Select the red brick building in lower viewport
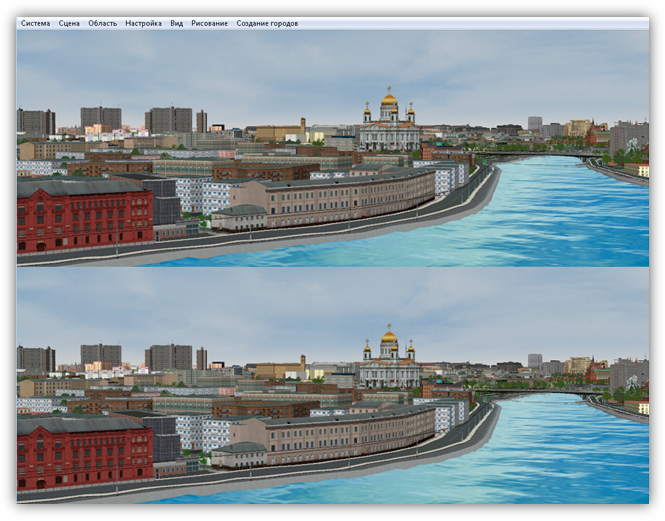The image size is (665, 521). pos(84,455)
